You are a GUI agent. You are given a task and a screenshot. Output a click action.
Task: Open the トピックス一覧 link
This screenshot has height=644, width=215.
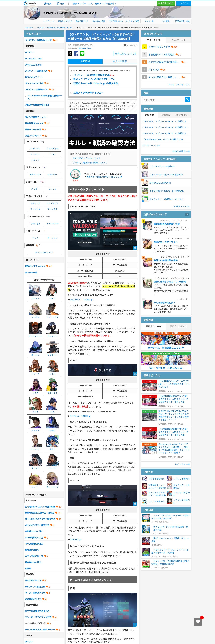click(182, 464)
